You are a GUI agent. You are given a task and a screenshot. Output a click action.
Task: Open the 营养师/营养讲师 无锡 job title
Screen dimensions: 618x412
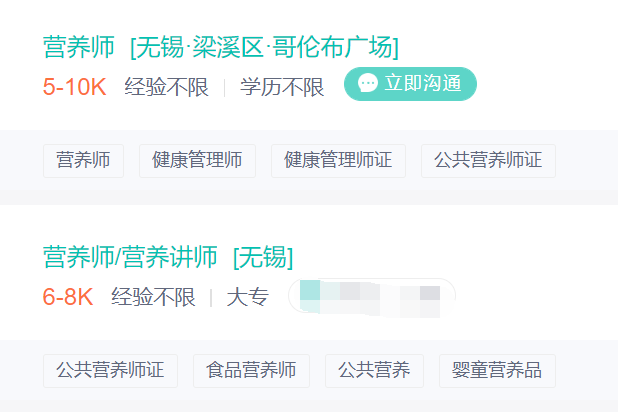168,257
